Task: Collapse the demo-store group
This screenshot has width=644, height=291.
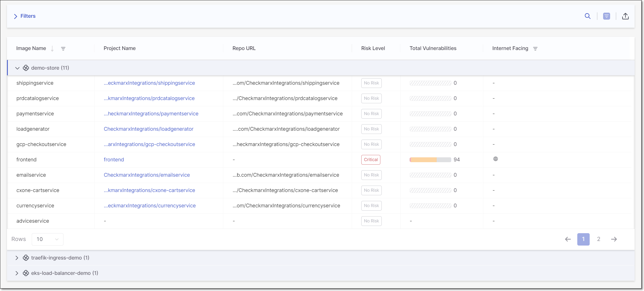Action: [17, 68]
